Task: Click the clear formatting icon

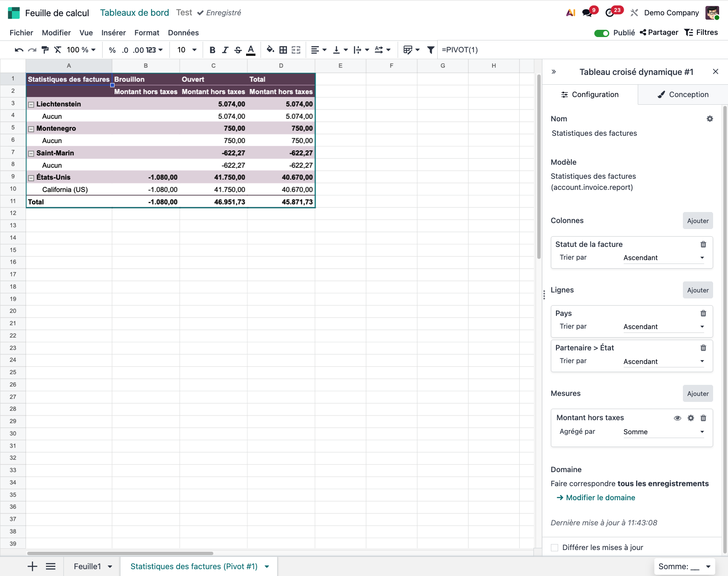Action: click(x=58, y=50)
